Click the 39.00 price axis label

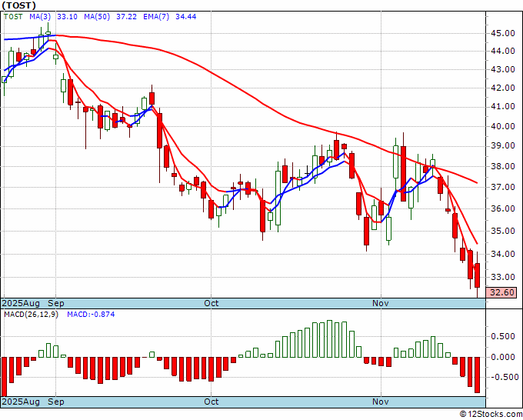[x=503, y=146]
